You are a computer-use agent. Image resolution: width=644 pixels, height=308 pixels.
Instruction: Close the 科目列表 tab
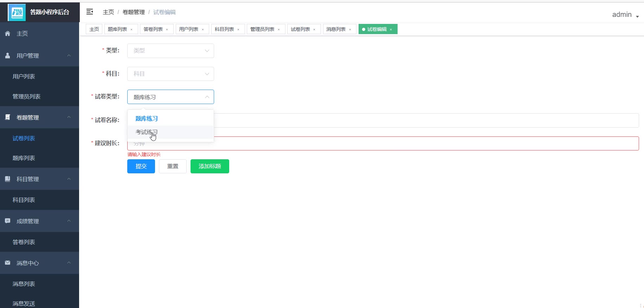coord(238,30)
